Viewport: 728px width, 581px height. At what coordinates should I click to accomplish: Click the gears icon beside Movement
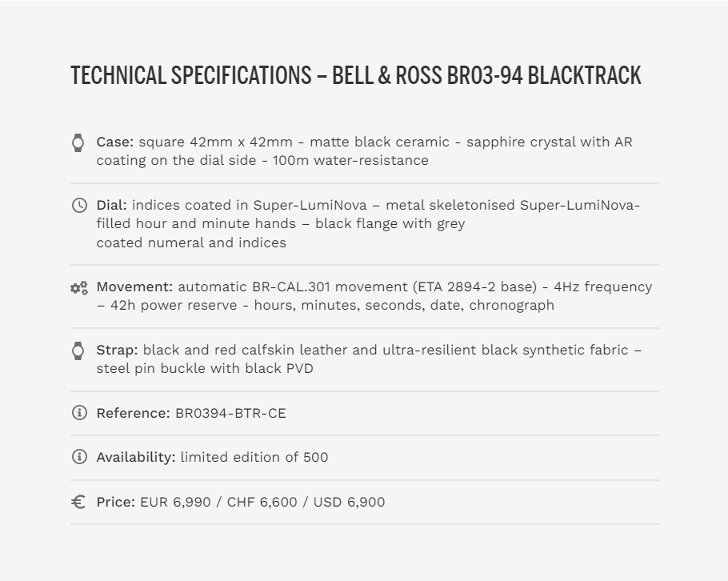[x=79, y=288]
